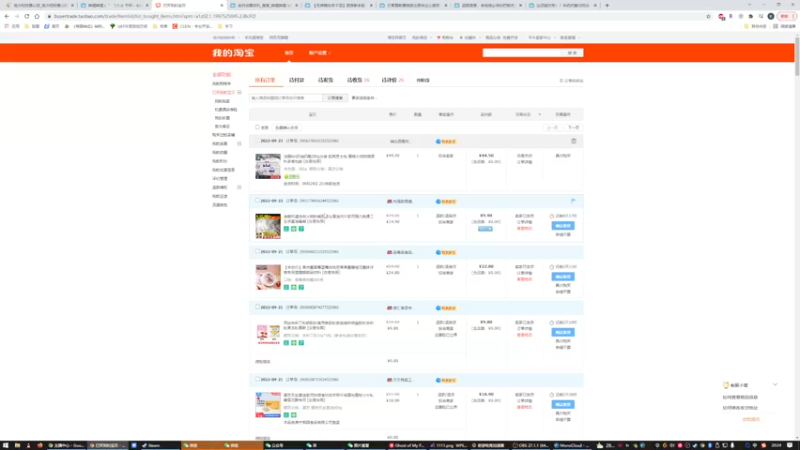Open the 收藏夹 dropdown in the top bar
Viewport: 800px width, 450px height.
click(468, 38)
